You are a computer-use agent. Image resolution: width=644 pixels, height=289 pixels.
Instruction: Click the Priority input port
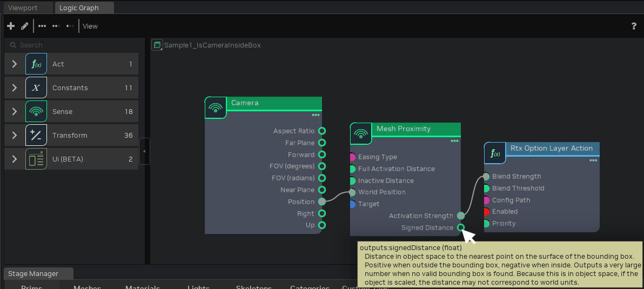pyautogui.click(x=486, y=224)
